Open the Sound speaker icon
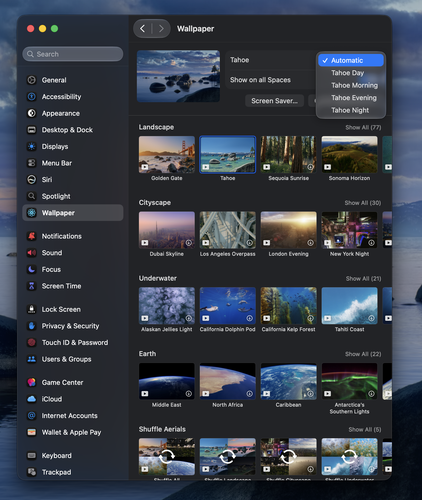 (32, 253)
